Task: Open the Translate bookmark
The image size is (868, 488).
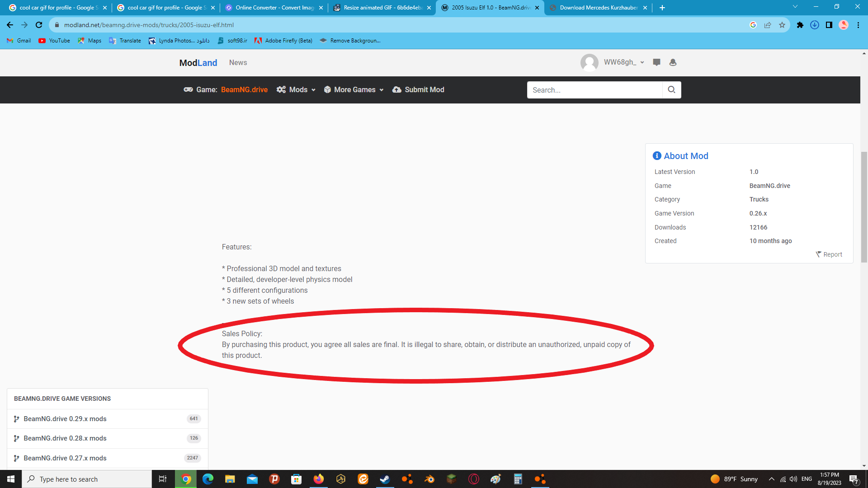Action: click(x=125, y=41)
